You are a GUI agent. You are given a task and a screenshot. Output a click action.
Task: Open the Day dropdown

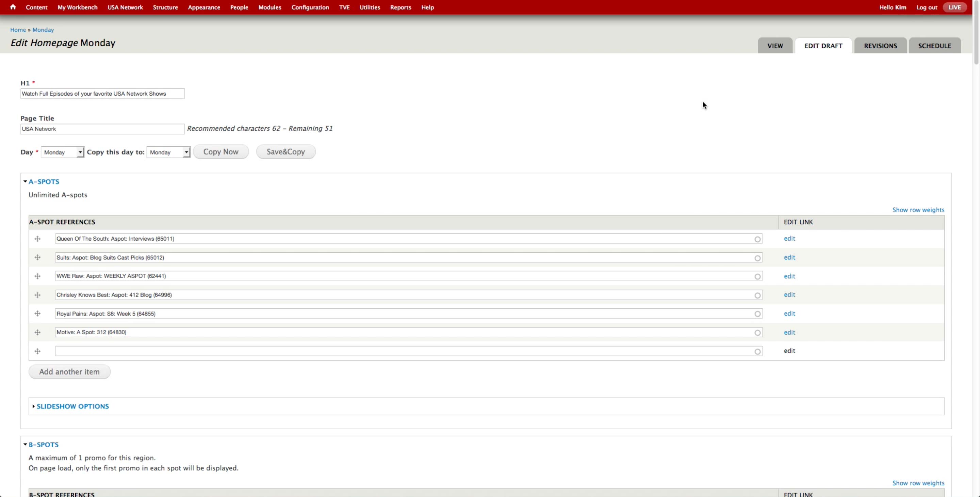click(x=62, y=152)
